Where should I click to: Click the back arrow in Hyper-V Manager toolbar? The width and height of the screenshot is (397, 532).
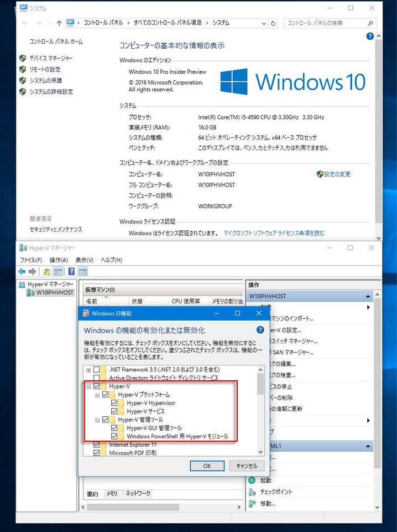click(x=22, y=271)
